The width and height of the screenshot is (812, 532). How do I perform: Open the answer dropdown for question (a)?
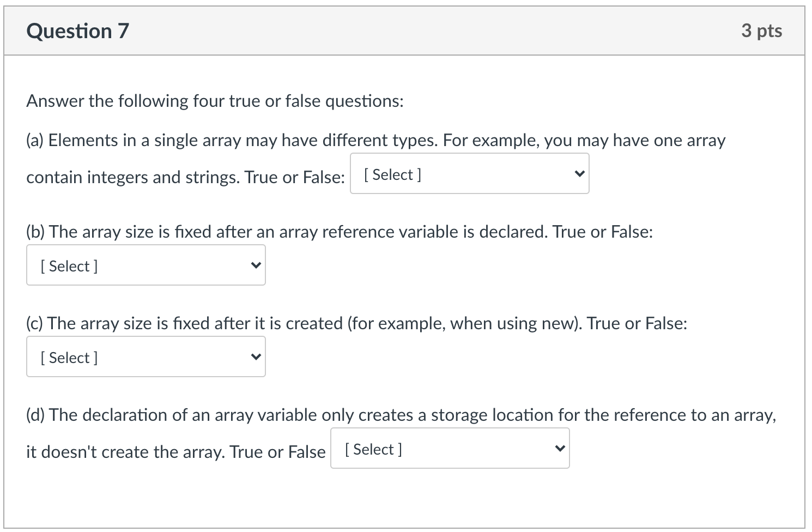(x=469, y=173)
